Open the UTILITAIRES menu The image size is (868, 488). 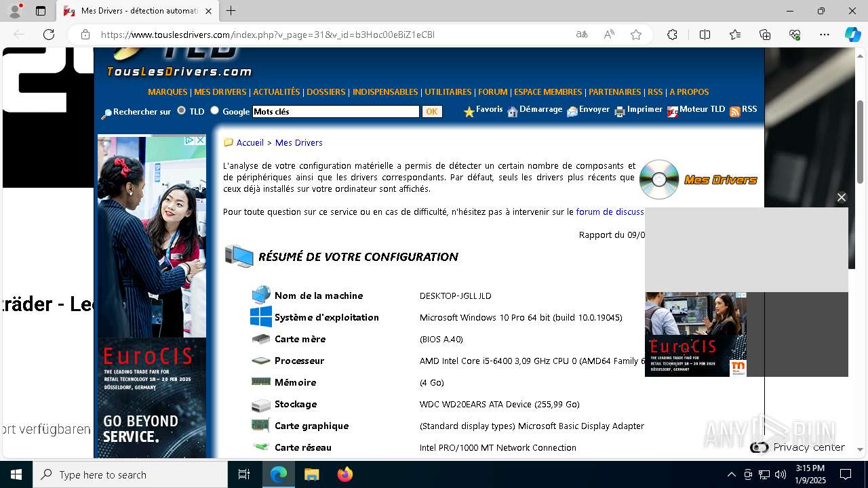(x=448, y=92)
